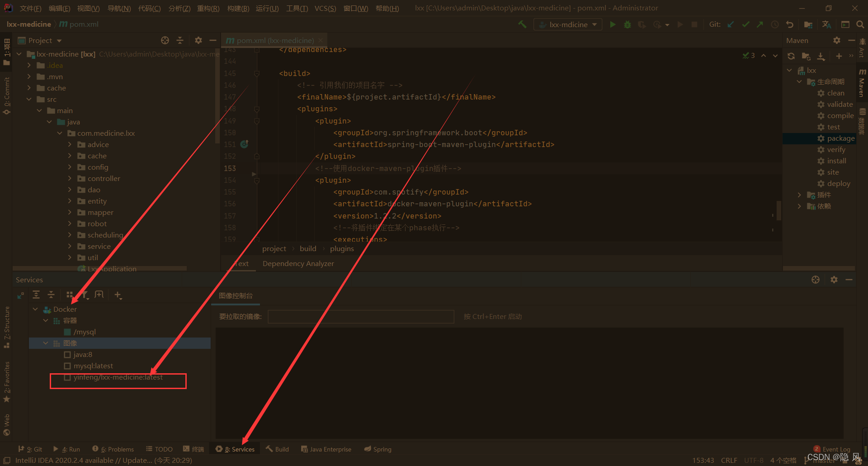
Task: Click the locate file target icon in Project panel
Action: tap(165, 40)
